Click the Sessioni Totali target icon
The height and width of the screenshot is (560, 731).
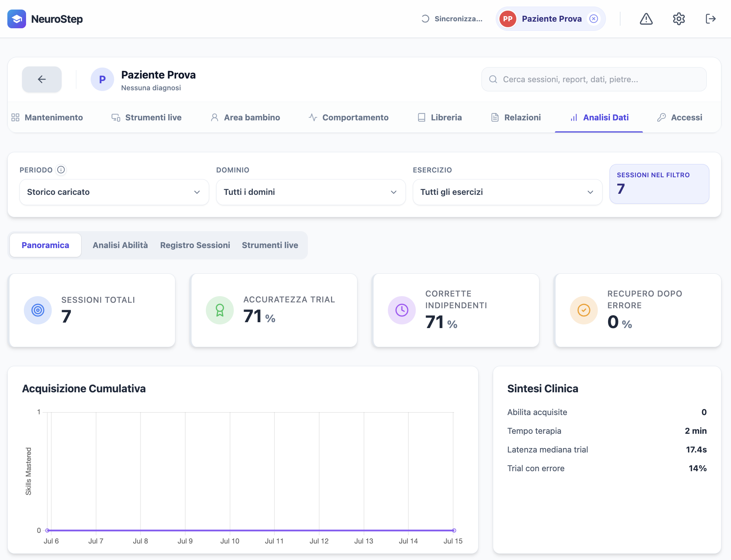[x=38, y=310]
